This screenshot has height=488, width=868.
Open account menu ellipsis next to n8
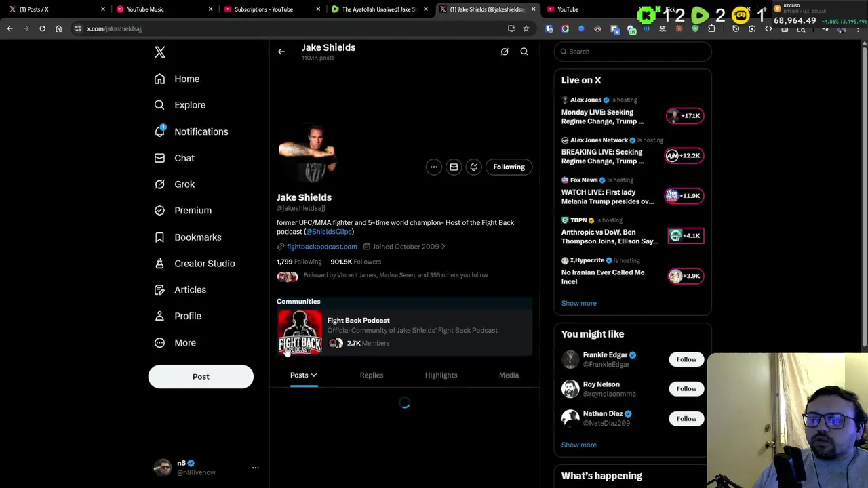pyautogui.click(x=256, y=468)
